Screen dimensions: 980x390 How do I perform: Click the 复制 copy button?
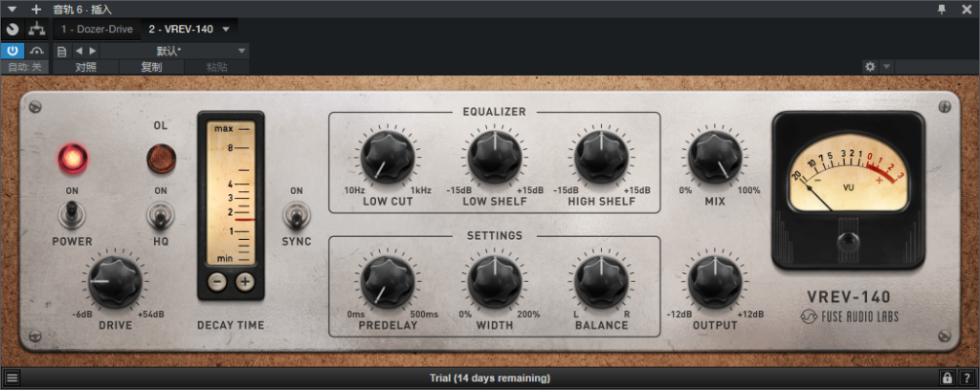pyautogui.click(x=151, y=67)
